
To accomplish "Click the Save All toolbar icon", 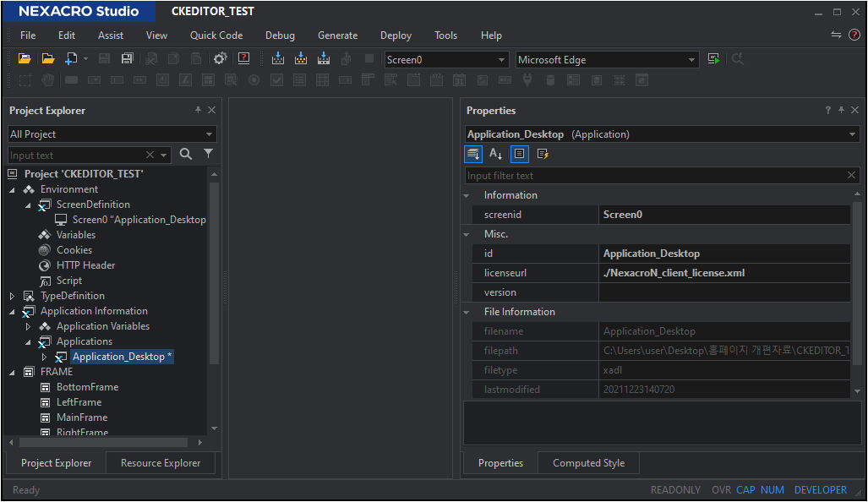I will click(x=127, y=59).
